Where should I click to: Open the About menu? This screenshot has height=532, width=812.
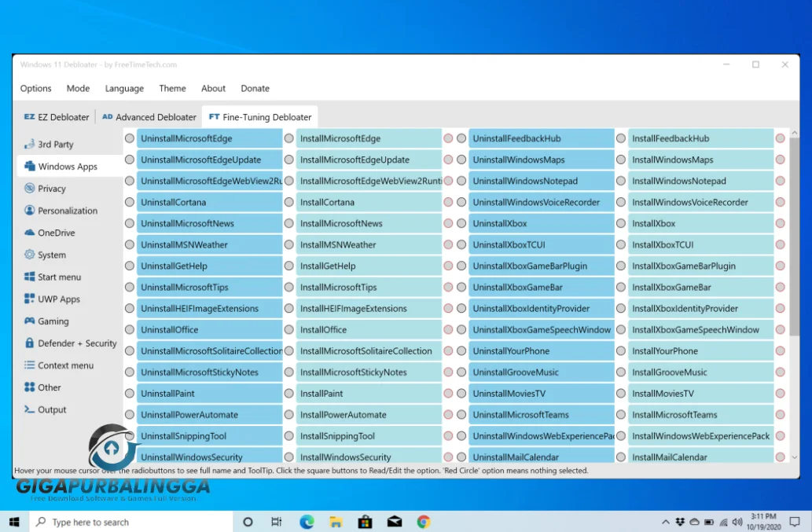click(x=213, y=88)
